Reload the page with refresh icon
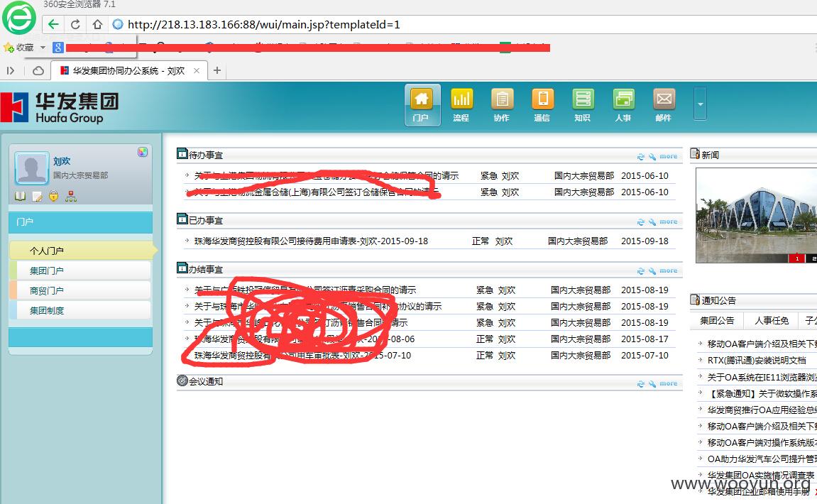 (x=75, y=24)
